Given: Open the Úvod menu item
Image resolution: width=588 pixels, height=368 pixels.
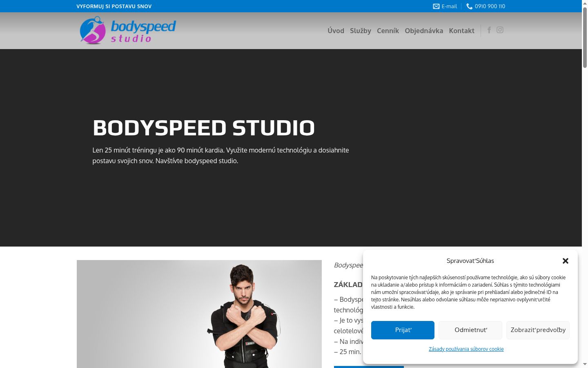Looking at the screenshot, I should 336,31.
